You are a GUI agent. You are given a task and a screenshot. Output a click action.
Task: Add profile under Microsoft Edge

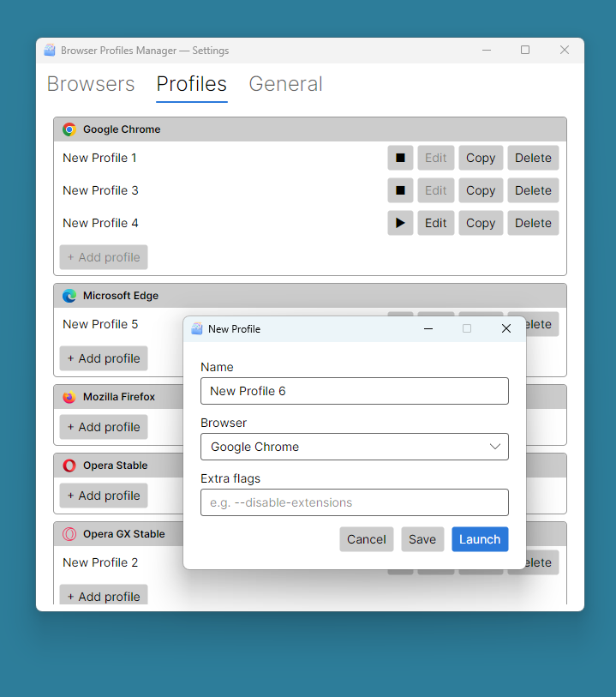click(104, 358)
